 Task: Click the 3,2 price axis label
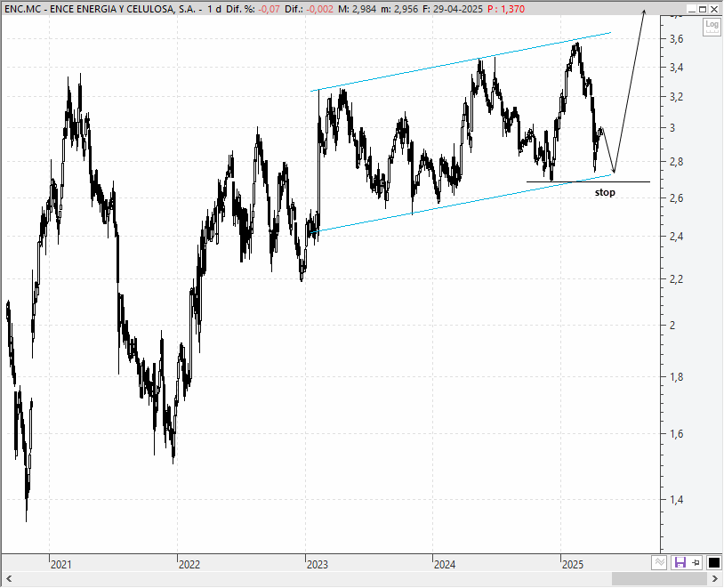tap(677, 97)
